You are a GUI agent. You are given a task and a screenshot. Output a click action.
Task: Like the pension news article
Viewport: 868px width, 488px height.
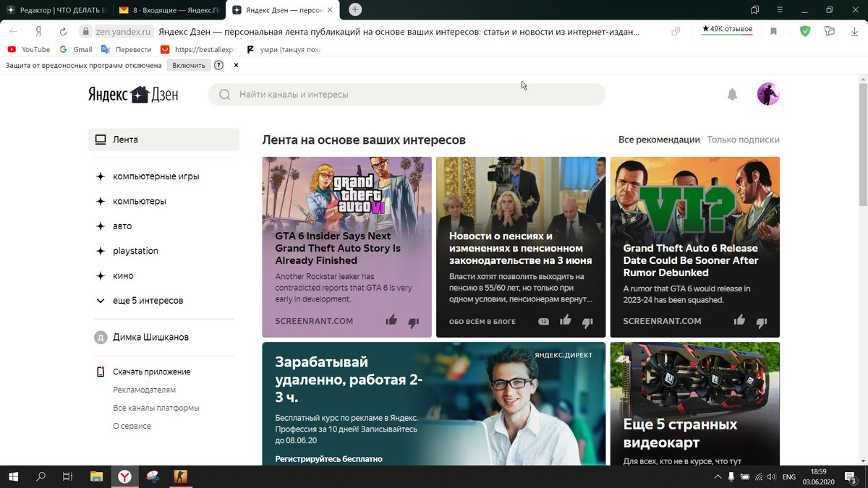[566, 320]
